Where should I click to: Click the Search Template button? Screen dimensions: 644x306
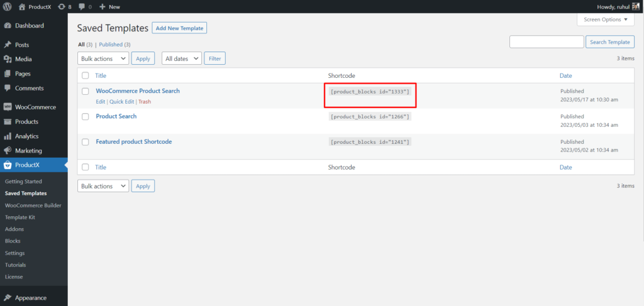point(610,42)
